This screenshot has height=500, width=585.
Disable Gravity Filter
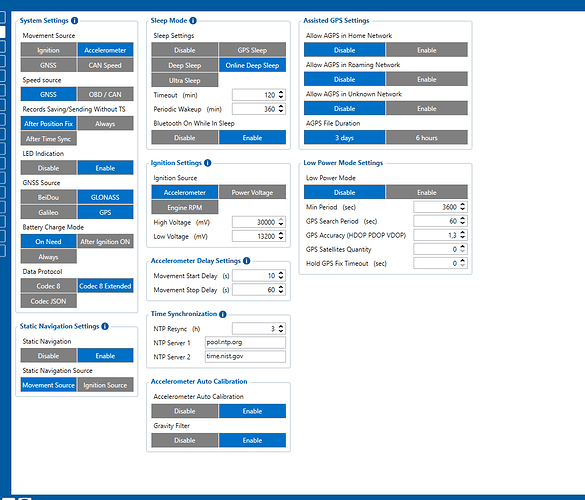185,440
